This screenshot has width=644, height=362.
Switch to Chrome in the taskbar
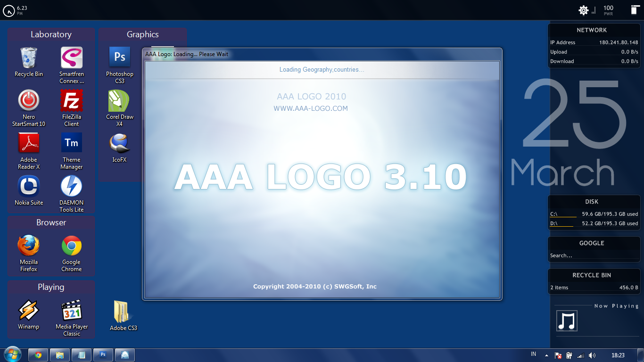coord(38,355)
